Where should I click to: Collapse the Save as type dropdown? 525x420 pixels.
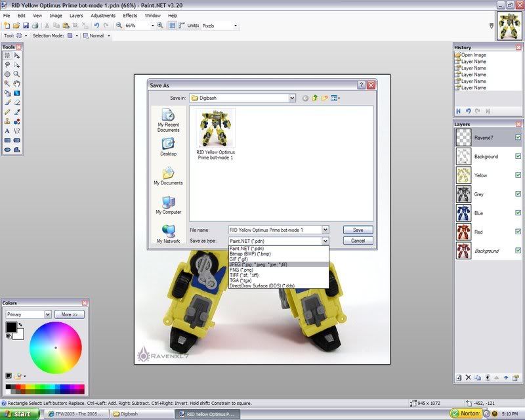pyautogui.click(x=325, y=241)
